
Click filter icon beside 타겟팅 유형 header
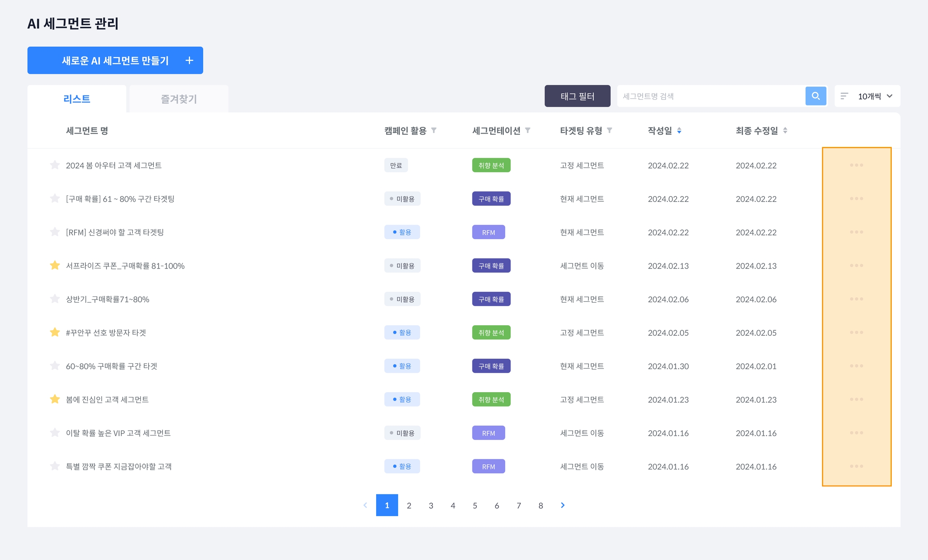tap(609, 130)
